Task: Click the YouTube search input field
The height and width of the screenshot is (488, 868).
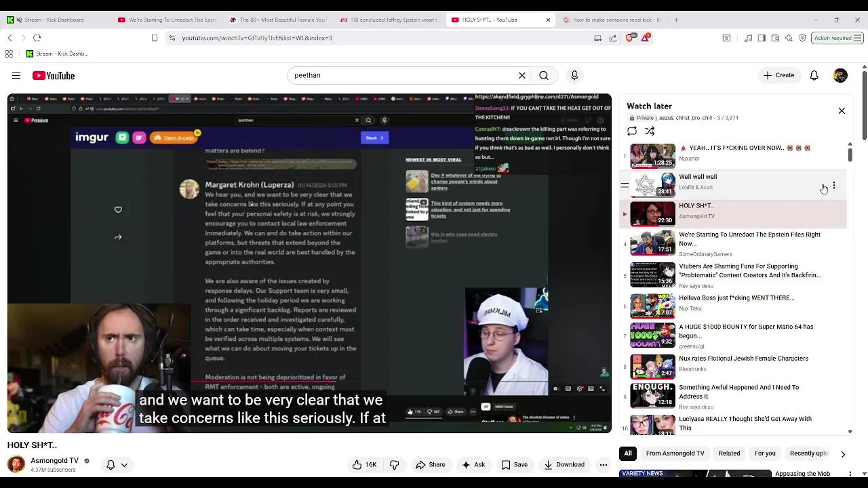Action: point(403,75)
